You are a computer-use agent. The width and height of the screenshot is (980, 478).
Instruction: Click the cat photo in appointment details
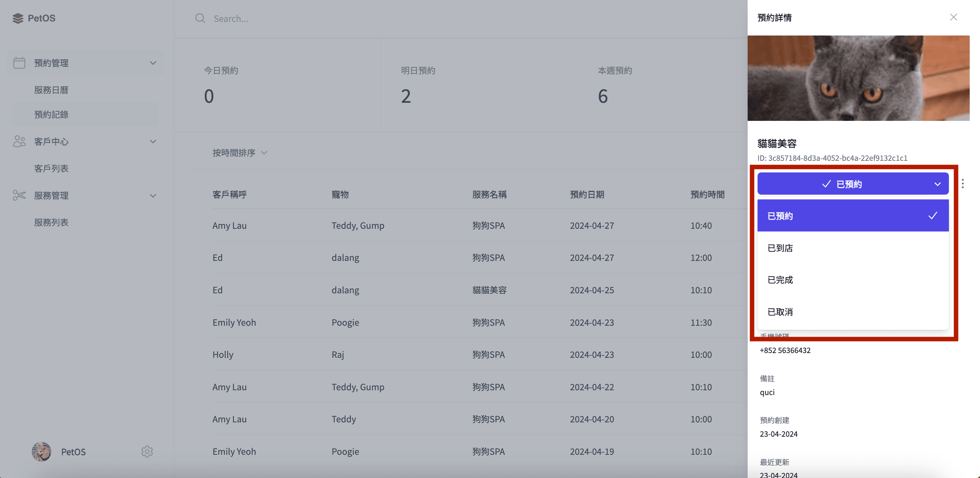coord(858,78)
